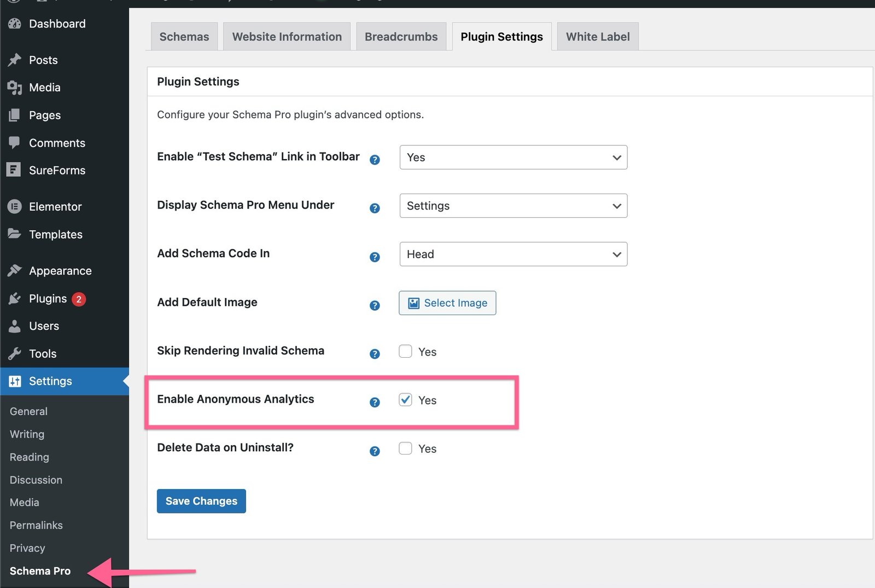Tick the Delete Data on Uninstall checkbox
The width and height of the screenshot is (875, 588).
pos(405,449)
